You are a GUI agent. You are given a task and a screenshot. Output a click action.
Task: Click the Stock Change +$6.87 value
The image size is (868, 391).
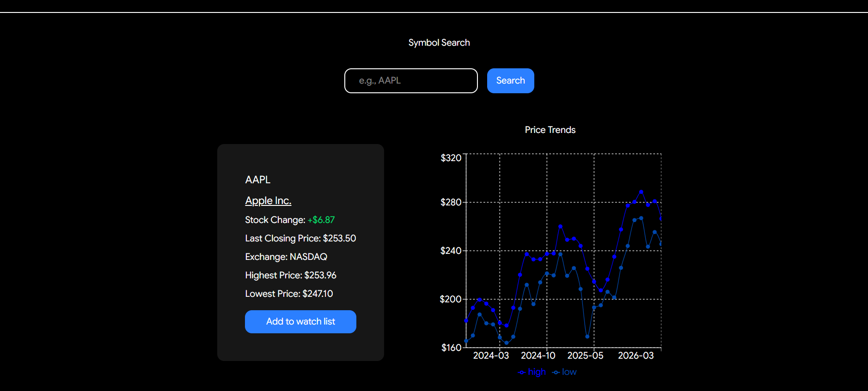(321, 220)
